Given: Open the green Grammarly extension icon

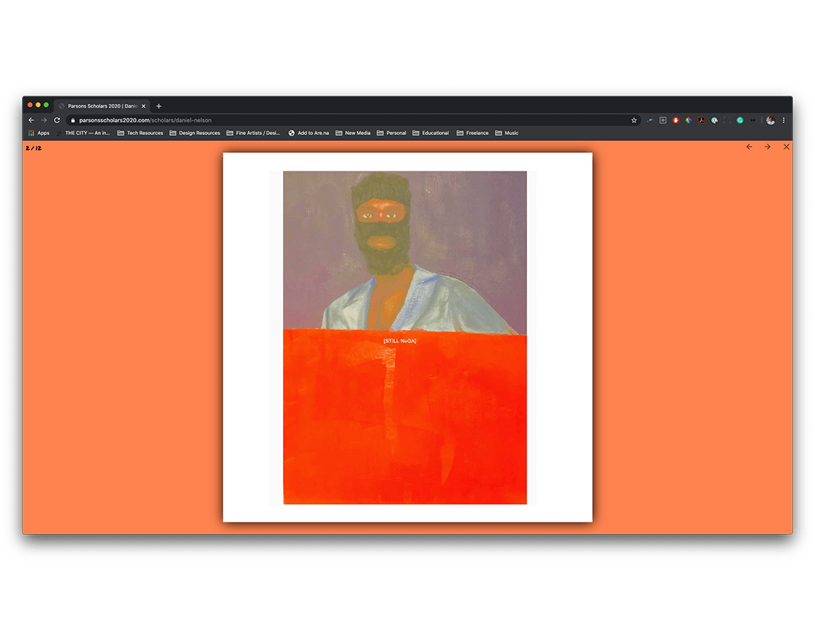Looking at the screenshot, I should [x=740, y=120].
